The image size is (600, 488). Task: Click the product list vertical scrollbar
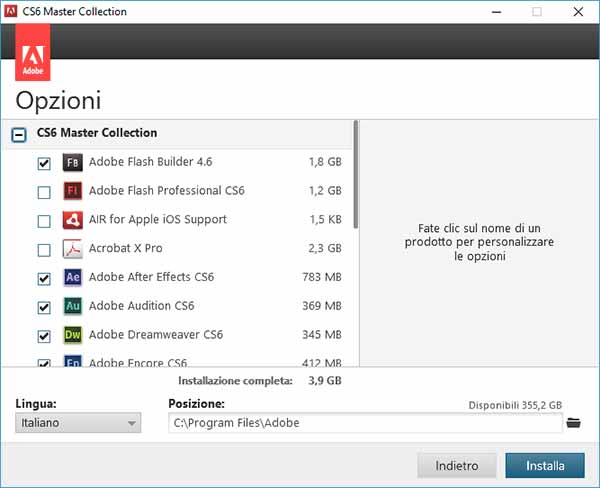(356, 174)
